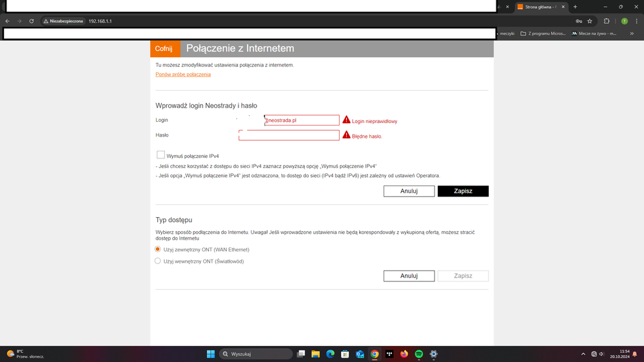The height and width of the screenshot is (362, 644).
Task: Click the black Zapisz button for login
Action: (x=463, y=191)
